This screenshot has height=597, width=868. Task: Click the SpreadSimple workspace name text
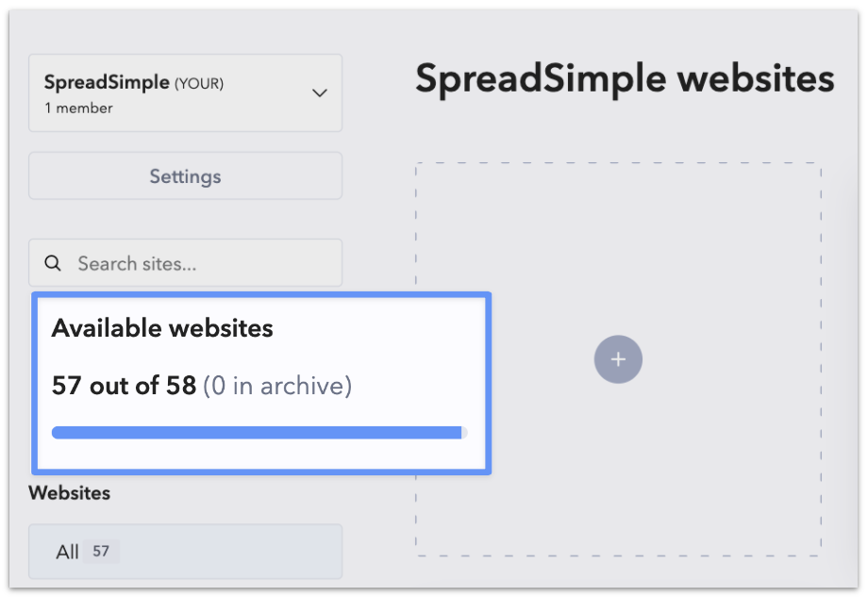click(107, 82)
